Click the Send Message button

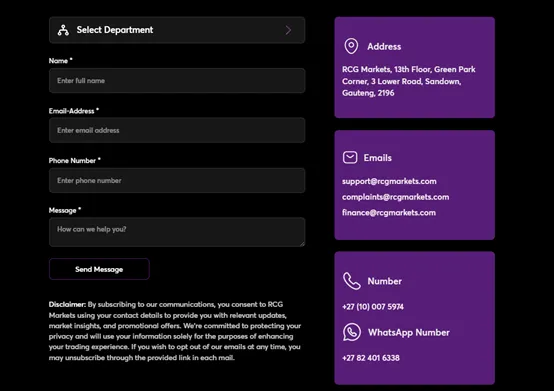pyautogui.click(x=99, y=269)
